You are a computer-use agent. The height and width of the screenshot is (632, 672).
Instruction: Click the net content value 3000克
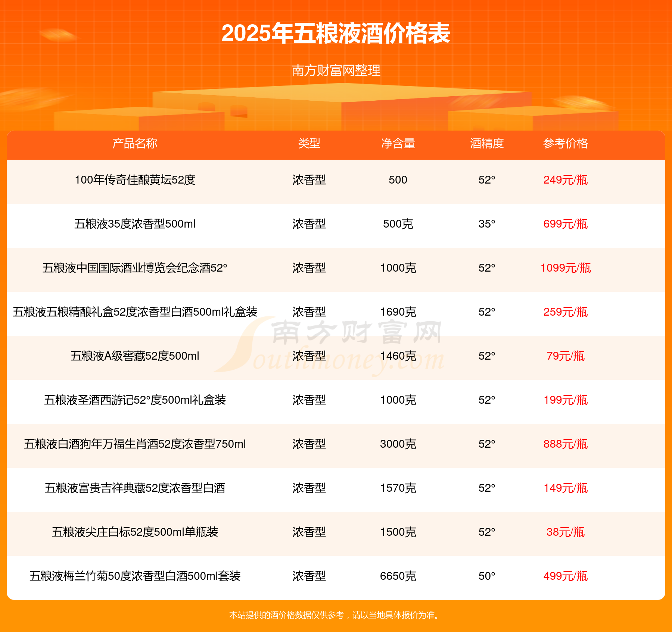tap(398, 444)
